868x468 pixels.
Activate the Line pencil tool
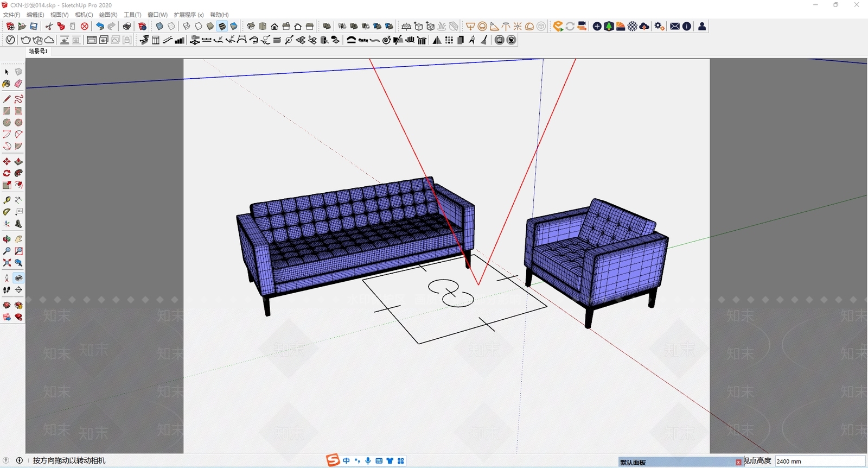click(x=7, y=99)
